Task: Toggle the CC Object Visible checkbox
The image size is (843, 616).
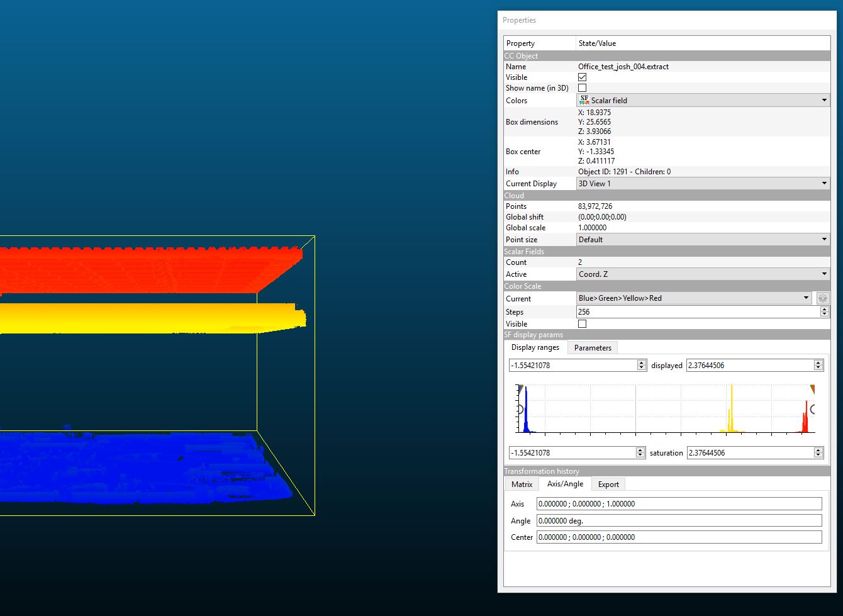Action: tap(582, 77)
